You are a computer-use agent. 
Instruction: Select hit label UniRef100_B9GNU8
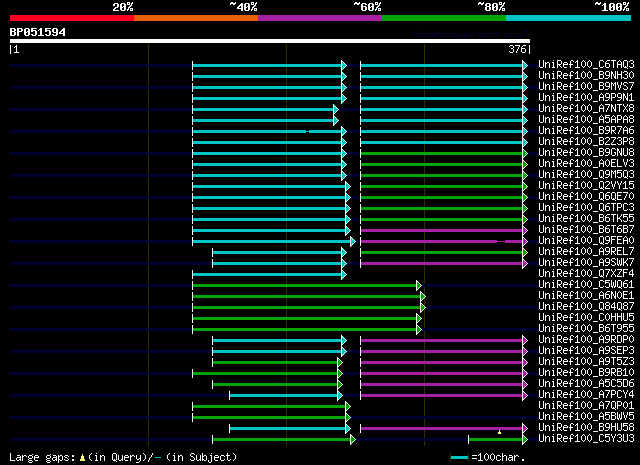coord(586,153)
